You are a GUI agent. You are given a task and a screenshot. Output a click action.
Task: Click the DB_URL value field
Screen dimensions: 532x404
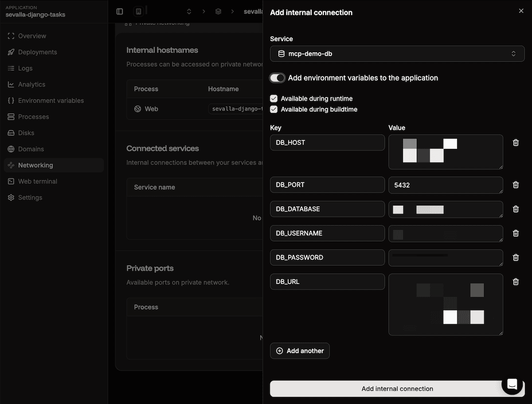coord(446,305)
